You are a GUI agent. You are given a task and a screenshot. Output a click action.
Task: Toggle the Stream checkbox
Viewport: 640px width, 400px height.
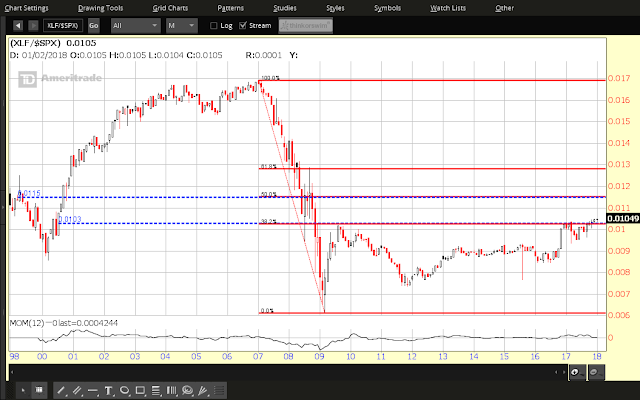point(242,26)
